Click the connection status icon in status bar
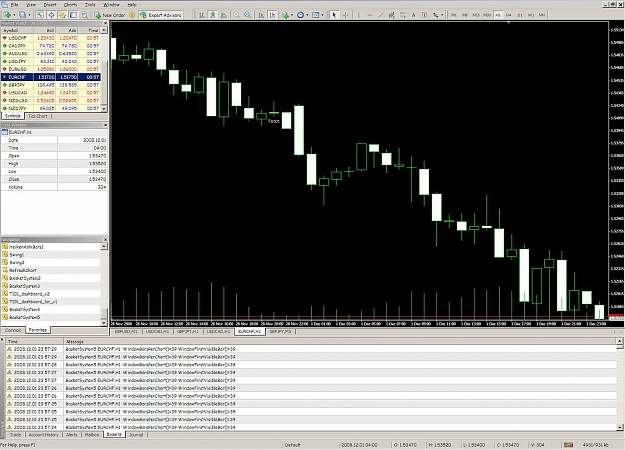 (568, 445)
